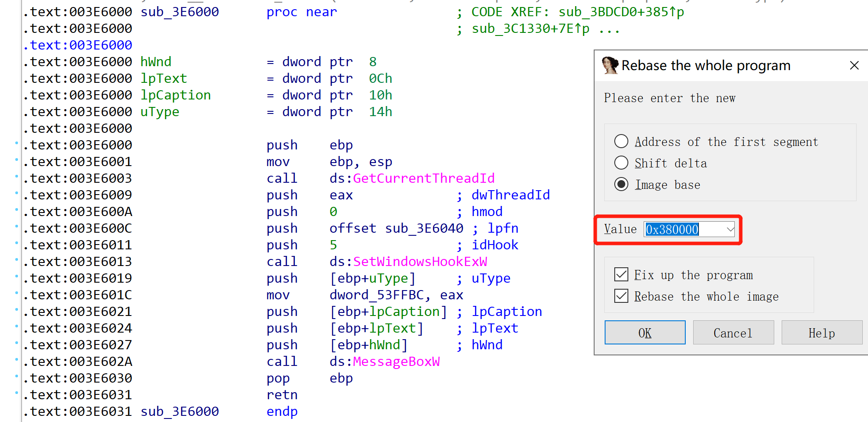This screenshot has height=422, width=868.
Task: Click the dwThreadId comment
Action: pos(511,195)
